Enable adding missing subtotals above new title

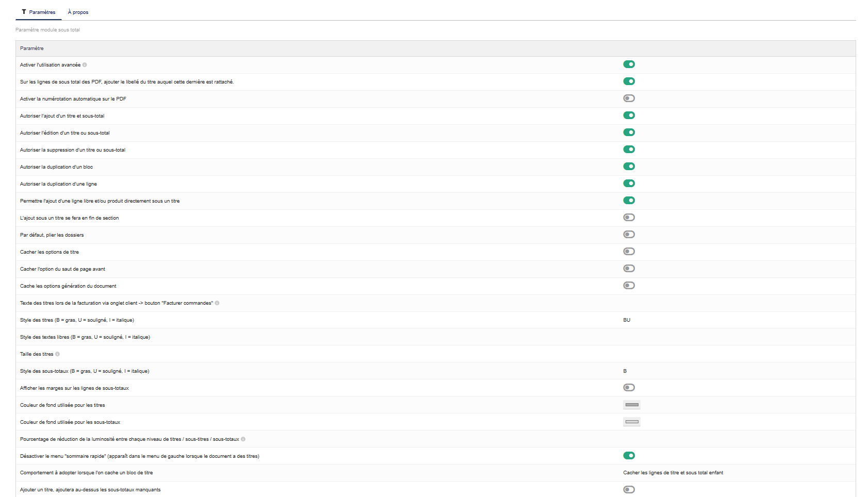click(629, 490)
